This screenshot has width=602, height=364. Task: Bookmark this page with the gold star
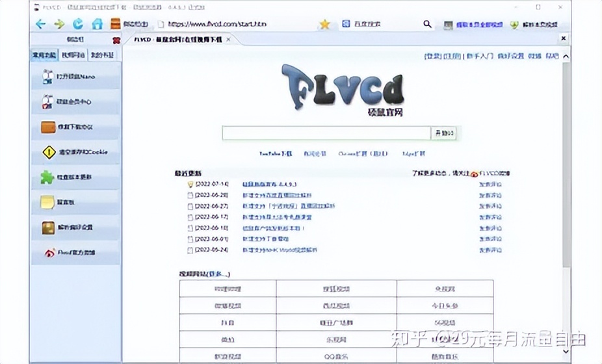click(x=325, y=24)
